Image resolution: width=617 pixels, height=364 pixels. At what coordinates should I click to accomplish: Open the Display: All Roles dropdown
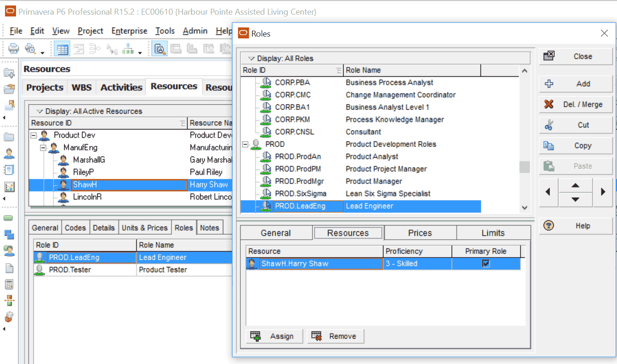[251, 59]
